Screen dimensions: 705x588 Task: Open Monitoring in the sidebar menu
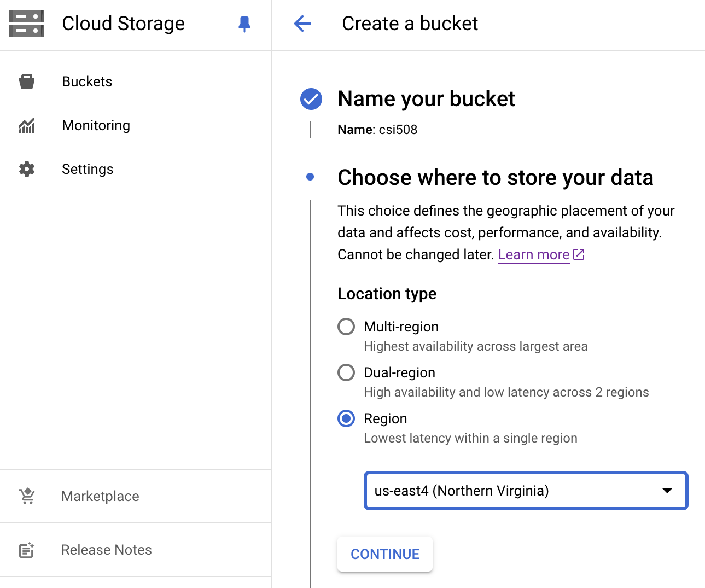point(96,125)
